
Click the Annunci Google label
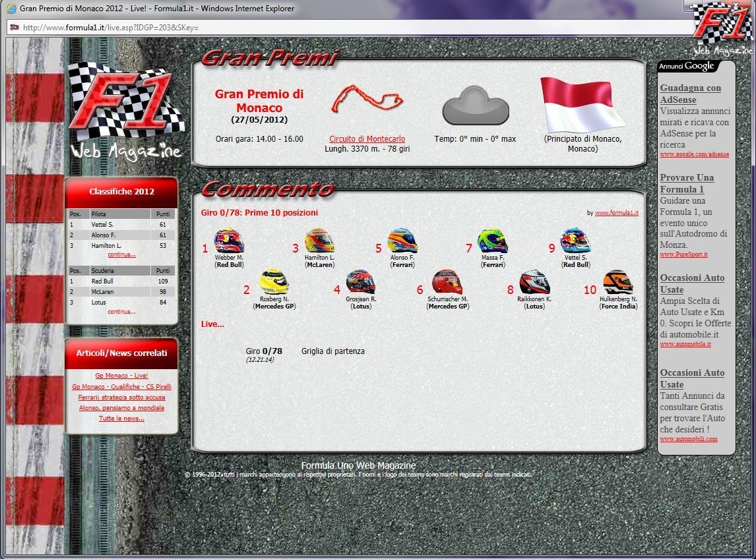coord(686,66)
